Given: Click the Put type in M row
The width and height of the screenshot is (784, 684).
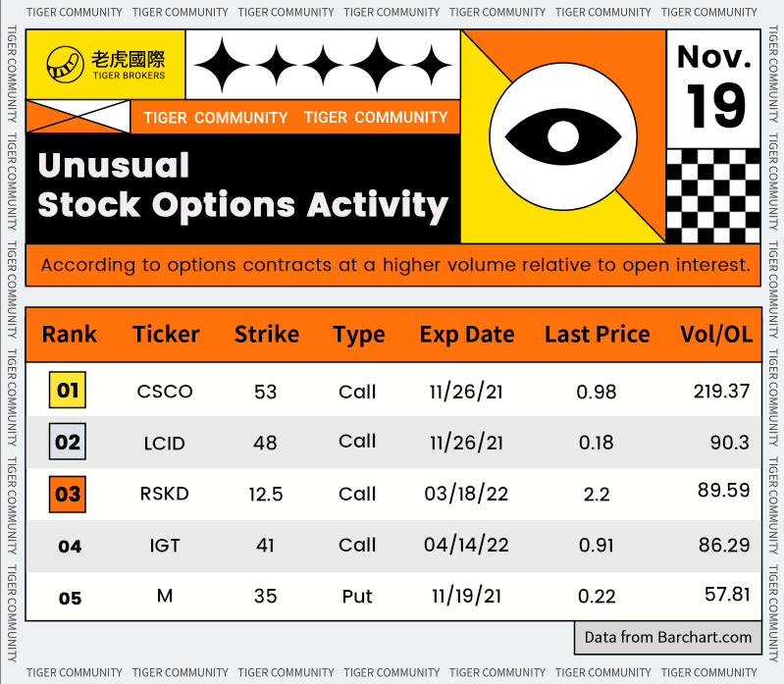Looking at the screenshot, I should (357, 596).
